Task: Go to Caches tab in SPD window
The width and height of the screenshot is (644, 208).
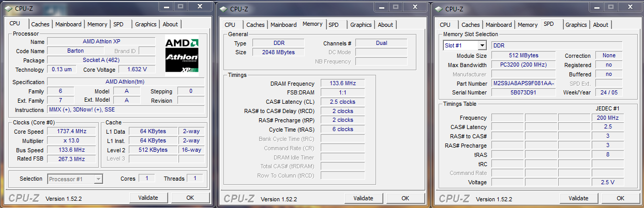Action: 471,25
